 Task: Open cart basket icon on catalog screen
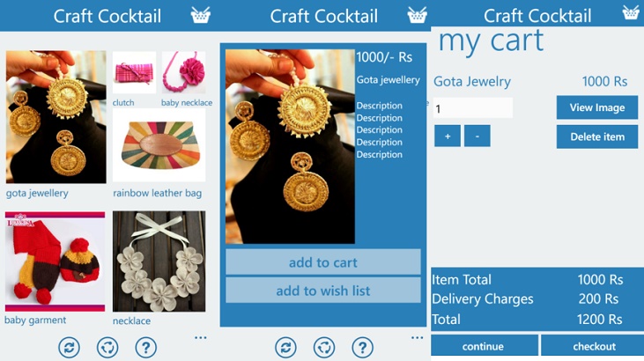[201, 15]
